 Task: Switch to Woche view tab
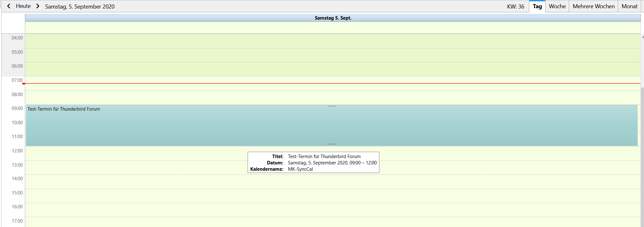[557, 6]
